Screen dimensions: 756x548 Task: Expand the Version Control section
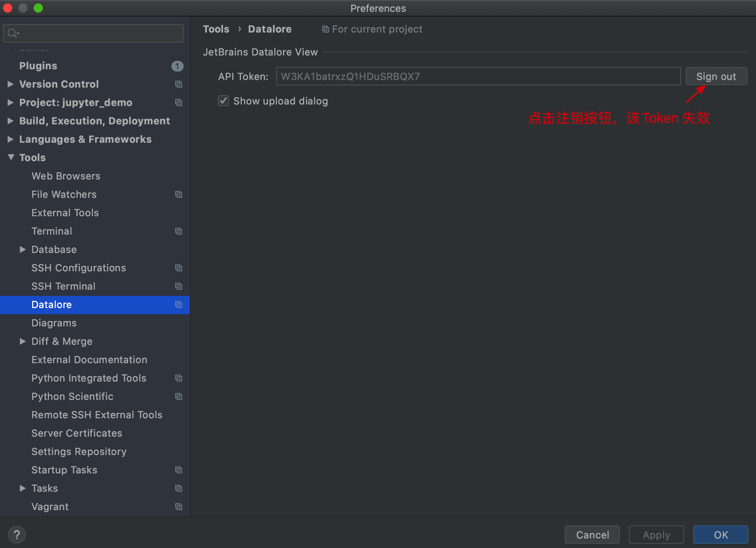pyautogui.click(x=11, y=84)
